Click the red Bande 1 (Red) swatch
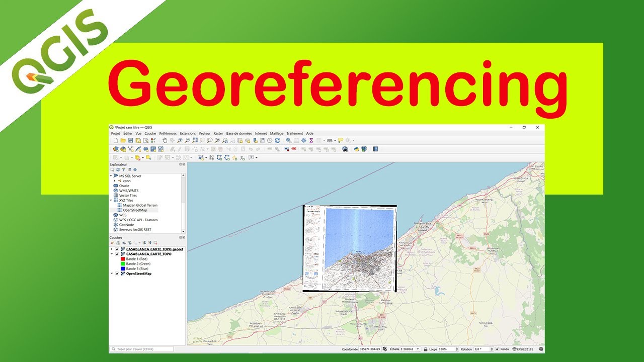Image resolution: width=644 pixels, height=362 pixels. 123,259
